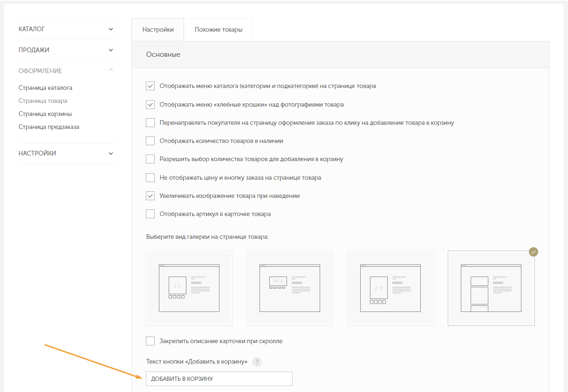
Task: Collapse the ОФОРМЛЕНИЕ sidebar section
Action: 110,71
